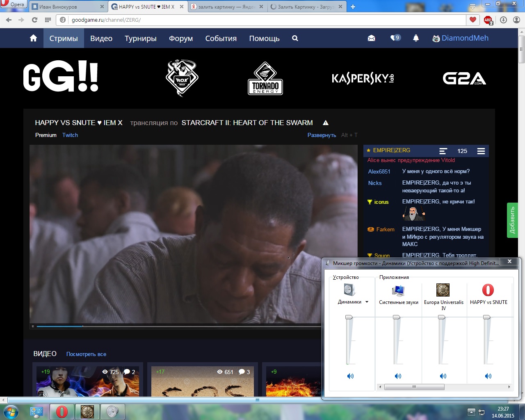
Task: Click the browser forward arrow
Action: 21,20
